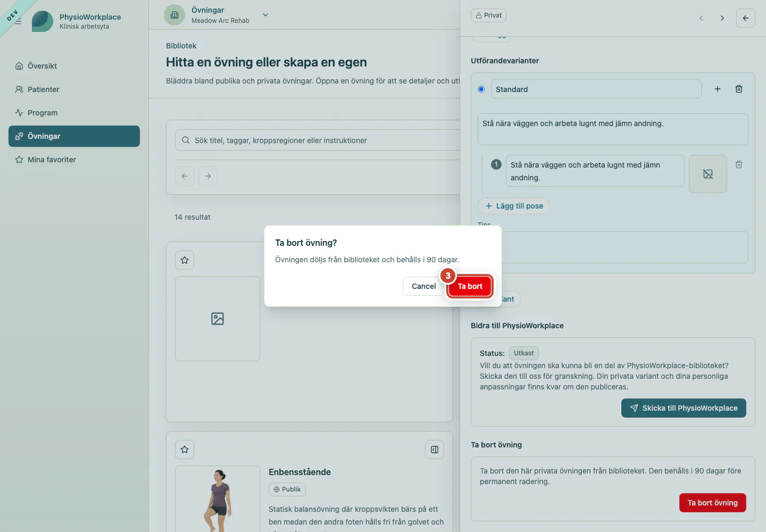The height and width of the screenshot is (532, 766).
Task: Click the 14 resultat count text
Action: (x=193, y=217)
